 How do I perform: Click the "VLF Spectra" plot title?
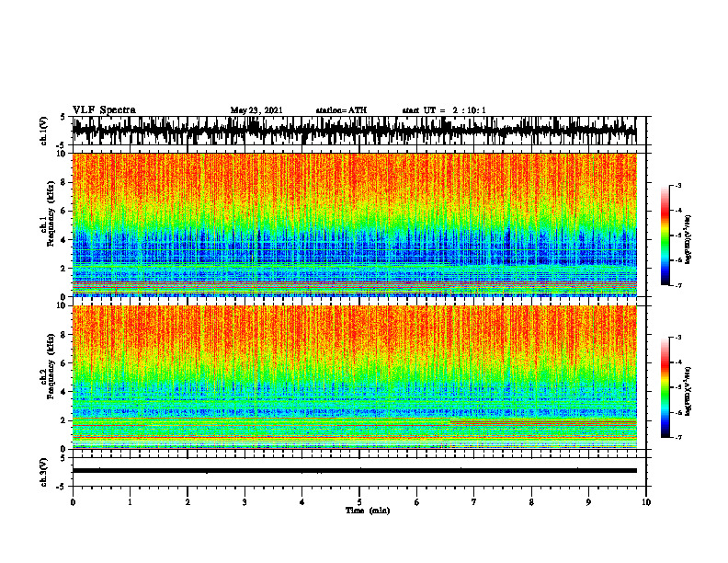click(x=104, y=110)
